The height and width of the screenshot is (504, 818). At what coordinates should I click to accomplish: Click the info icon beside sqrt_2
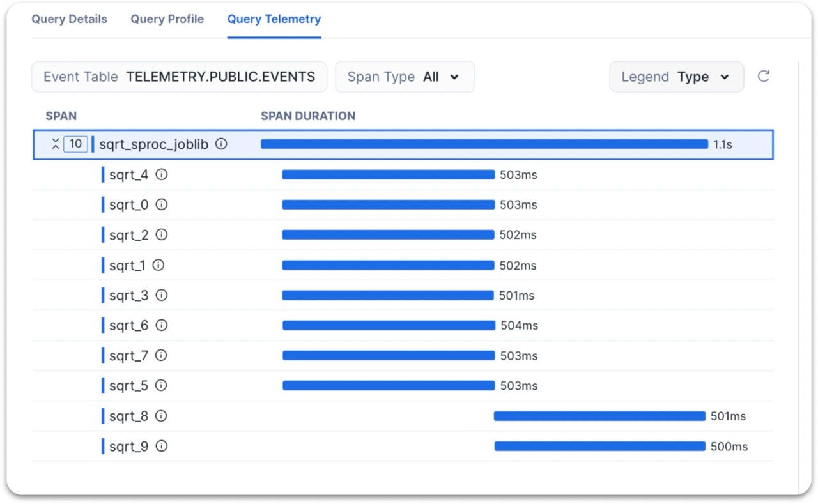162,234
